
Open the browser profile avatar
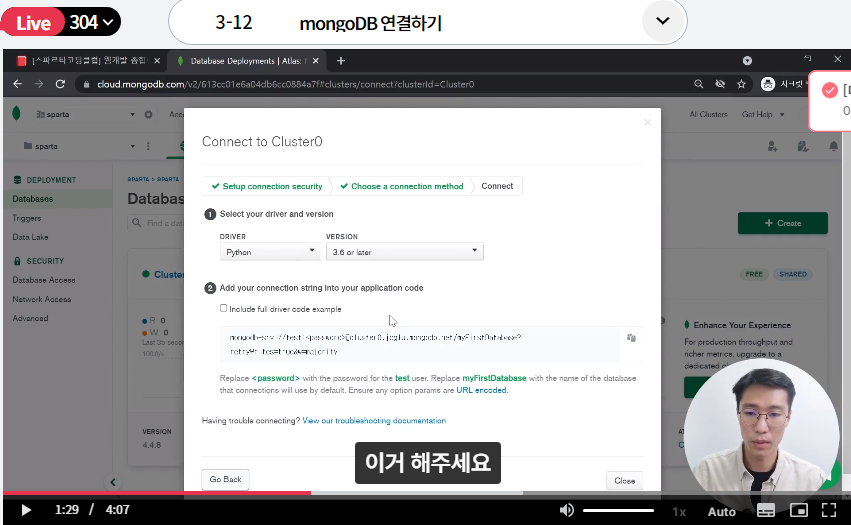point(768,84)
